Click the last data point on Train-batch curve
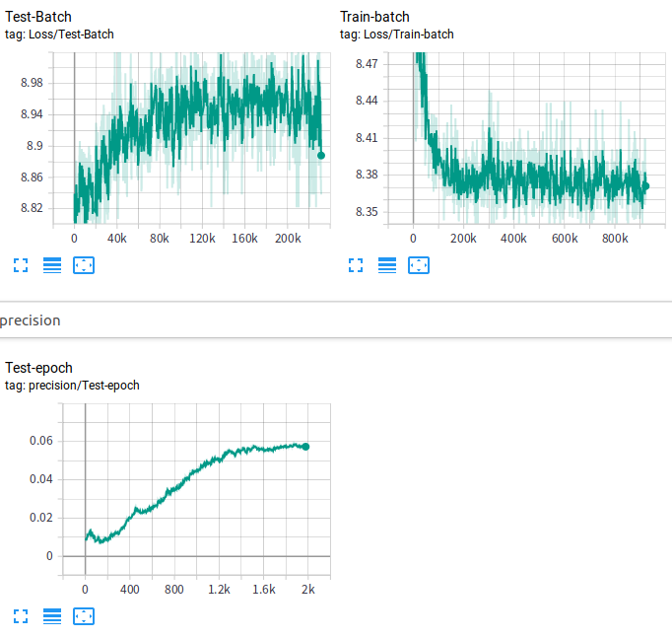672x638 pixels. coord(645,185)
